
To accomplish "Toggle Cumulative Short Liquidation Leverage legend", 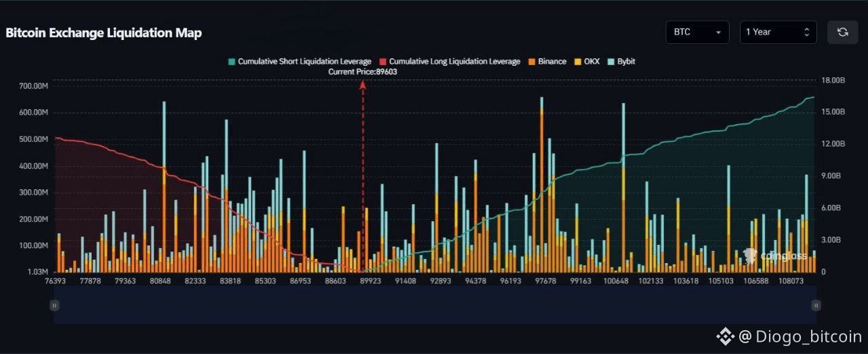I will 300,62.
